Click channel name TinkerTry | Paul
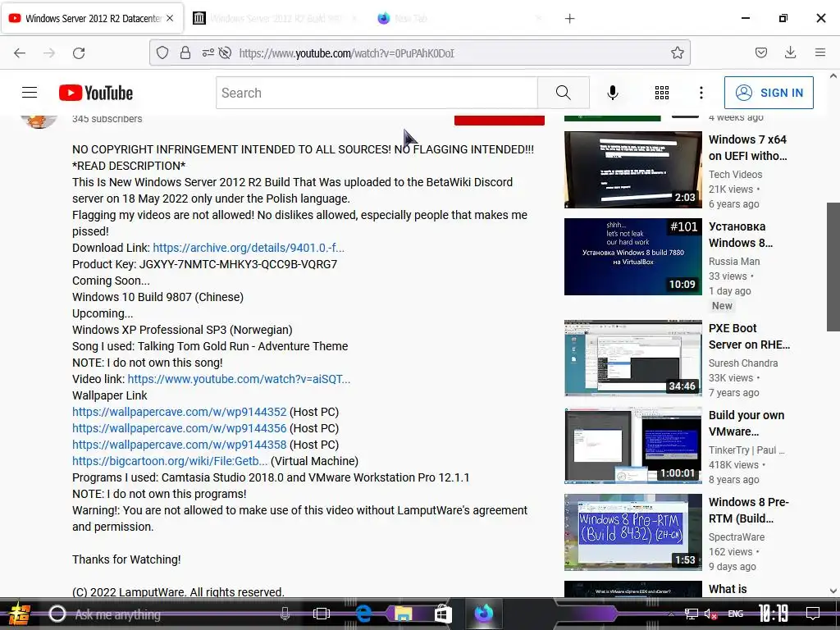 [x=746, y=450]
